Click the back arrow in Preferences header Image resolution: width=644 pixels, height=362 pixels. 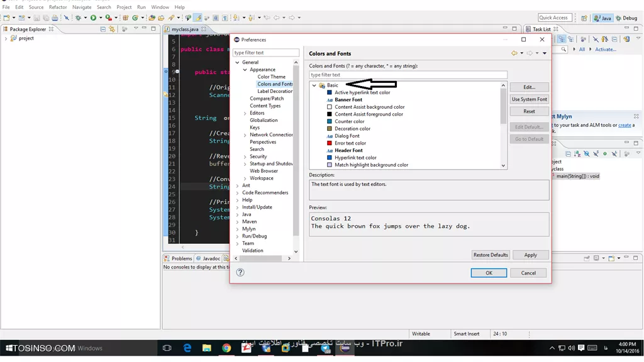(514, 53)
